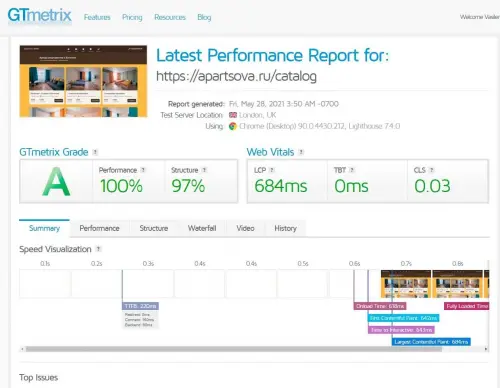Switch to the Performance tab
Viewport: 500px width, 388px height.
tap(99, 228)
